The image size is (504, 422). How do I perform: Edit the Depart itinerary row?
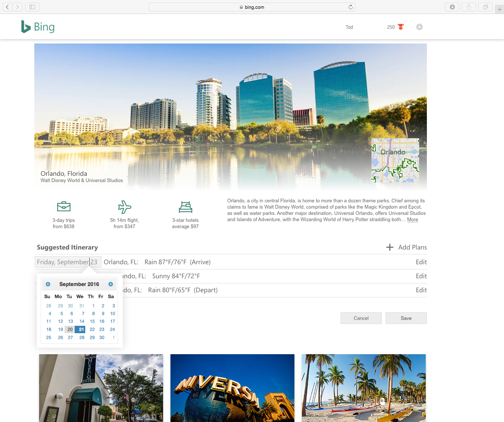(x=421, y=290)
